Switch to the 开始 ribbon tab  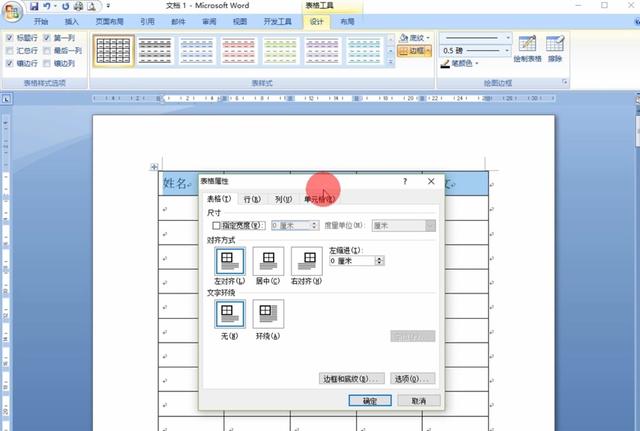[41, 22]
